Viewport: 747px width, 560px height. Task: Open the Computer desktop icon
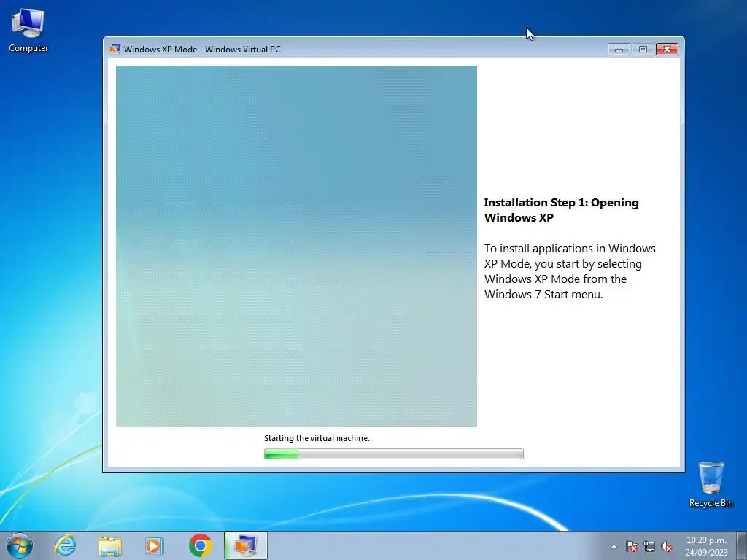[28, 31]
